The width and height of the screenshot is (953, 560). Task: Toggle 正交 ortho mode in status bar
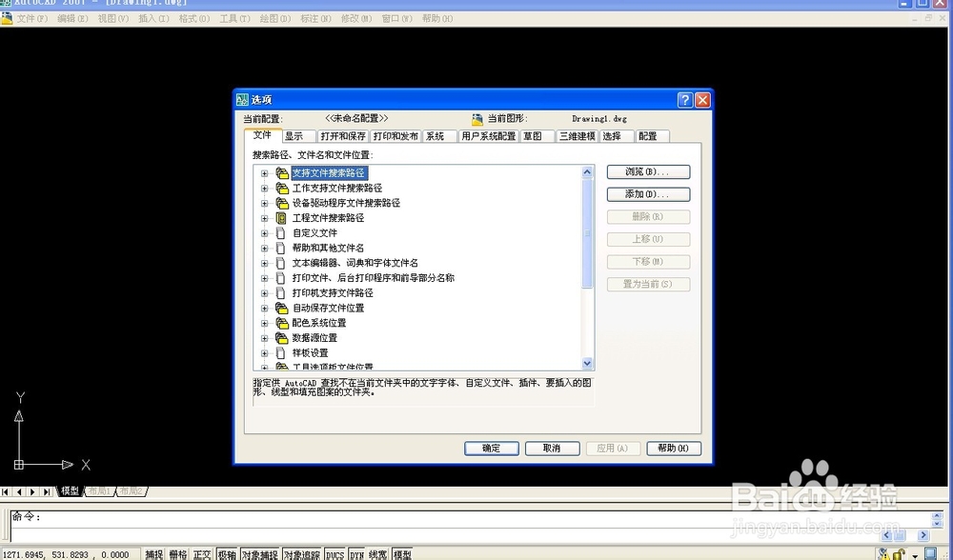click(x=202, y=554)
